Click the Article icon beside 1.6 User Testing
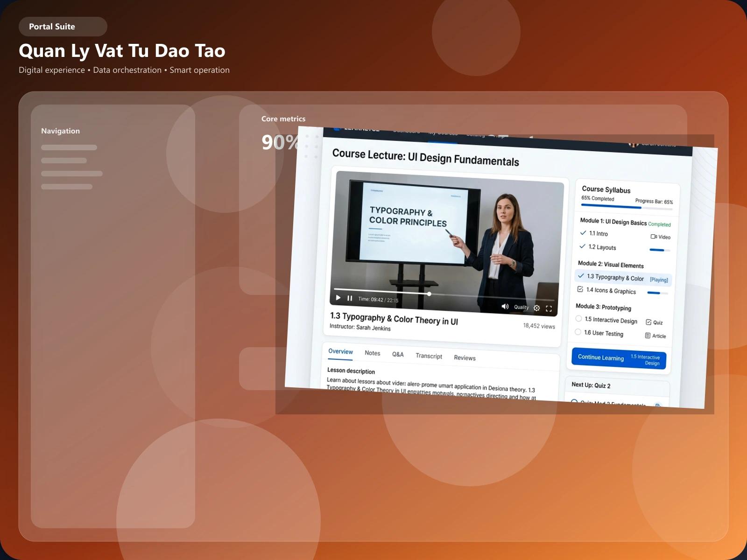Image resolution: width=747 pixels, height=560 pixels. pos(648,336)
